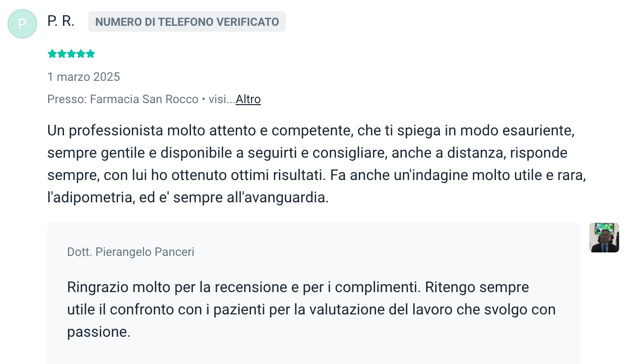
Task: Click the word "passione." ending the reply
Action: [99, 332]
